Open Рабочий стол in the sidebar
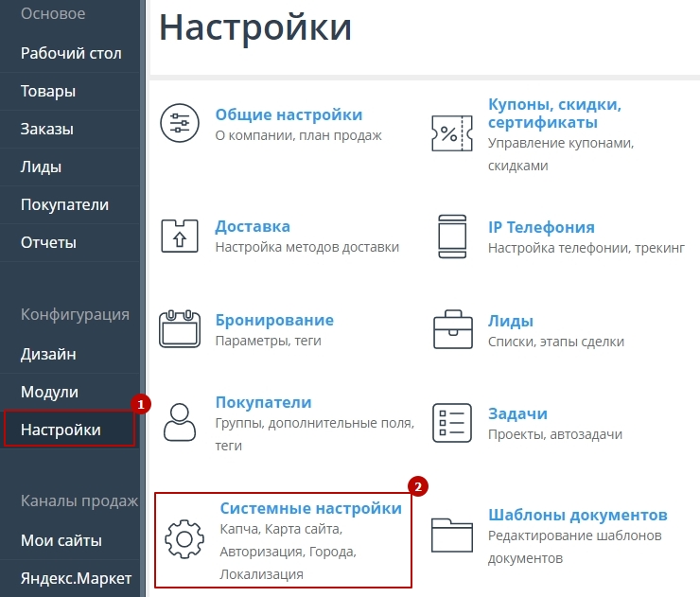700x597 pixels. [71, 53]
